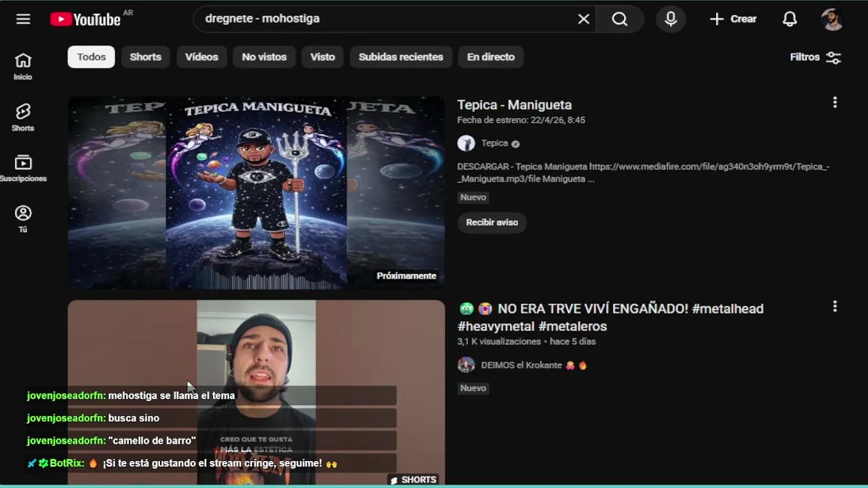Open Shorts in the sidebar
Viewport: 868px width, 488px height.
coord(23,117)
